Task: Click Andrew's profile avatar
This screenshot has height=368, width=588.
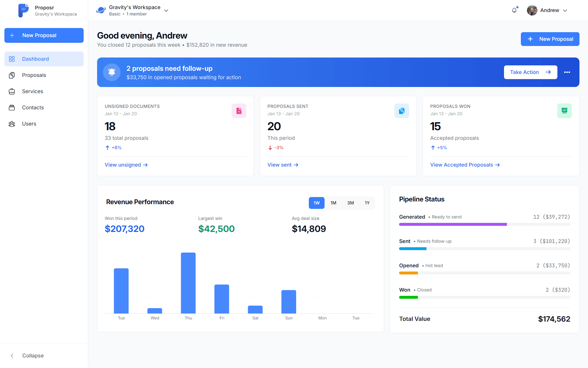Action: pos(532,10)
